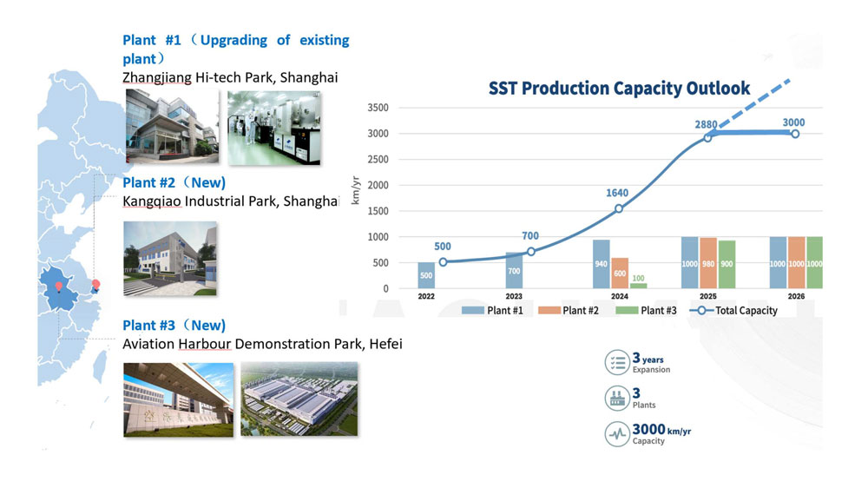Click the 2022 Plant #1 bar labeled 500
This screenshot has width=868, height=488.
(426, 275)
